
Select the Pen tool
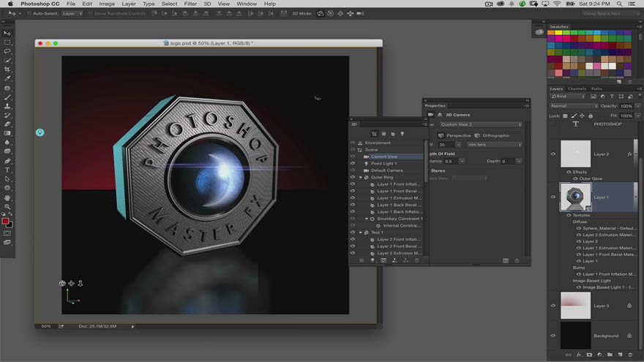(7, 161)
